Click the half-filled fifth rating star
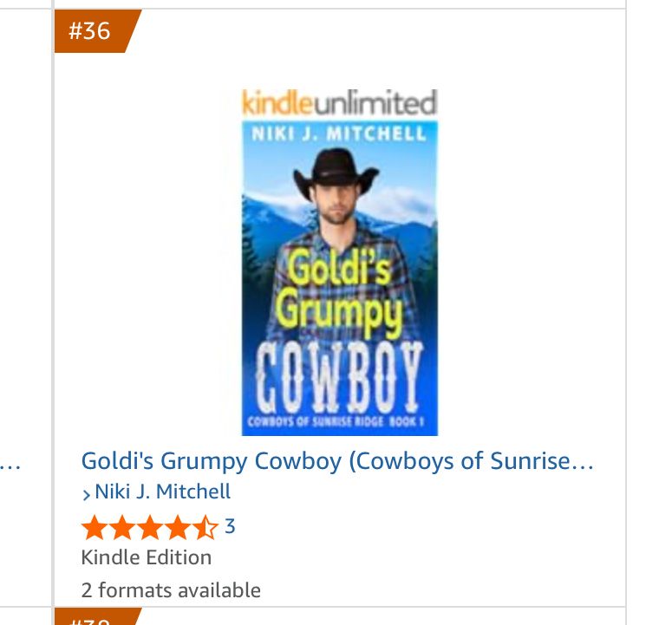 206,527
